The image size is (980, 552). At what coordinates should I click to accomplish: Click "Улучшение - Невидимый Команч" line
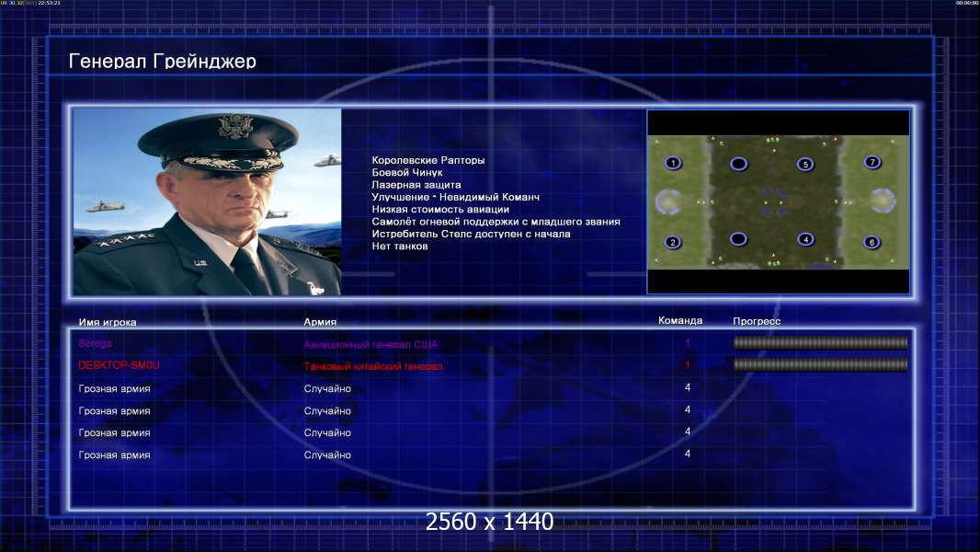coord(456,197)
